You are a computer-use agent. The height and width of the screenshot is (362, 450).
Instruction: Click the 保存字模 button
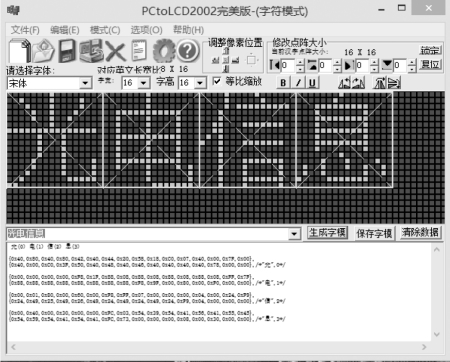374,233
